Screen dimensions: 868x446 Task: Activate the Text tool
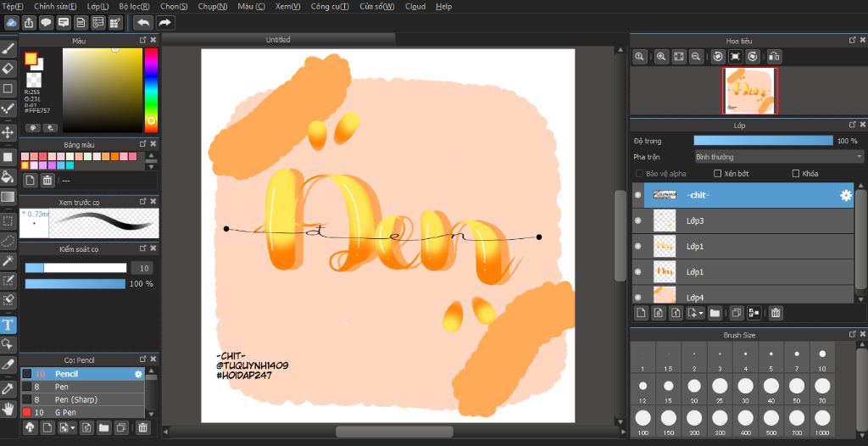8,325
